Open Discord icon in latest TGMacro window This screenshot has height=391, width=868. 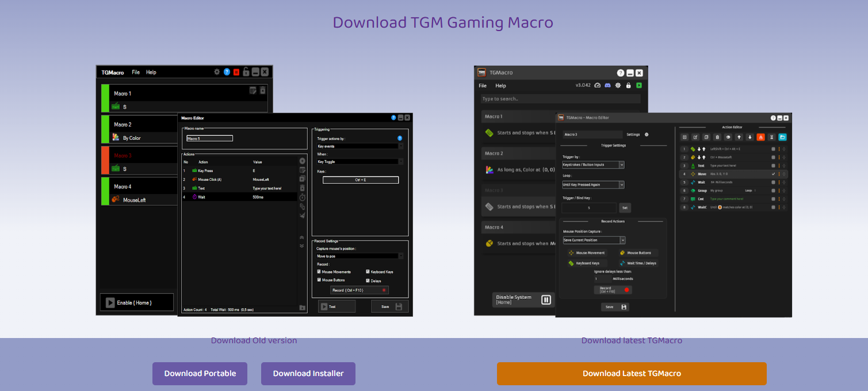[x=607, y=85]
